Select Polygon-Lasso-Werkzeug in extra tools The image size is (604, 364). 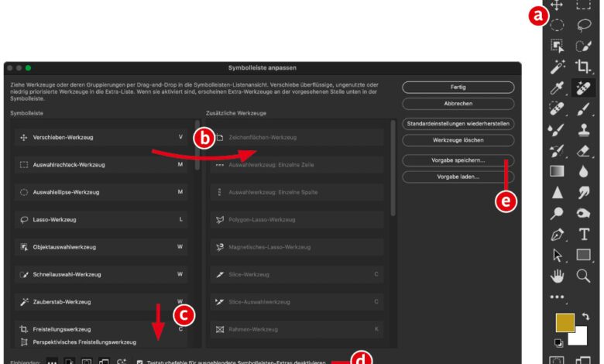tap(297, 219)
